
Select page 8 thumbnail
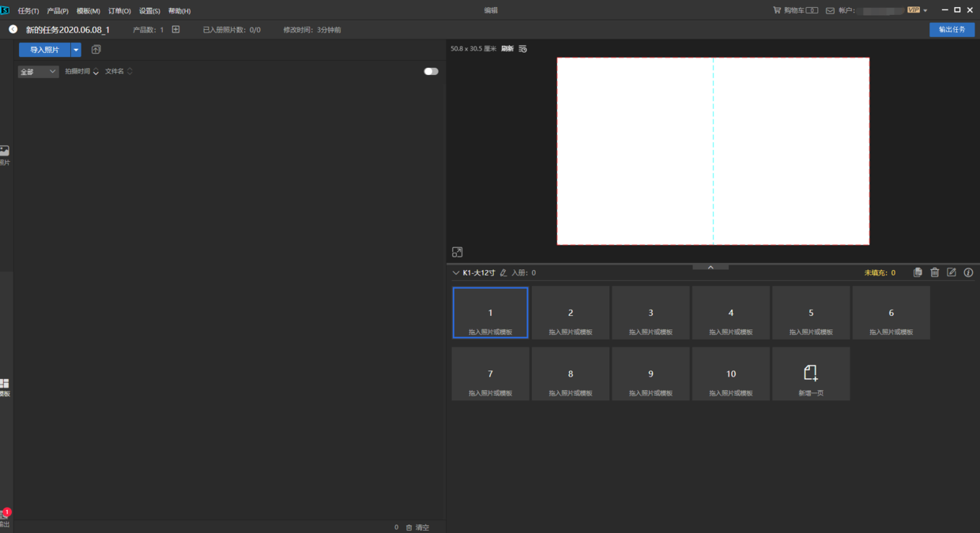tap(571, 374)
